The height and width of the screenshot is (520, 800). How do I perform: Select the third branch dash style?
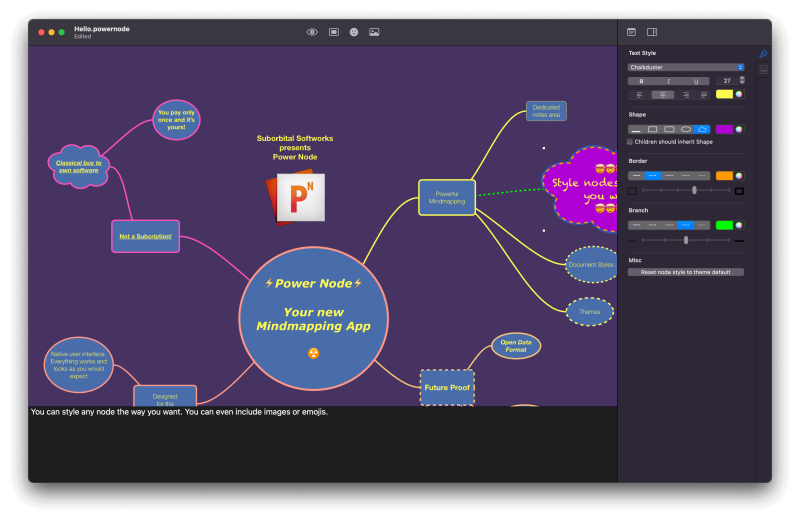(x=669, y=226)
